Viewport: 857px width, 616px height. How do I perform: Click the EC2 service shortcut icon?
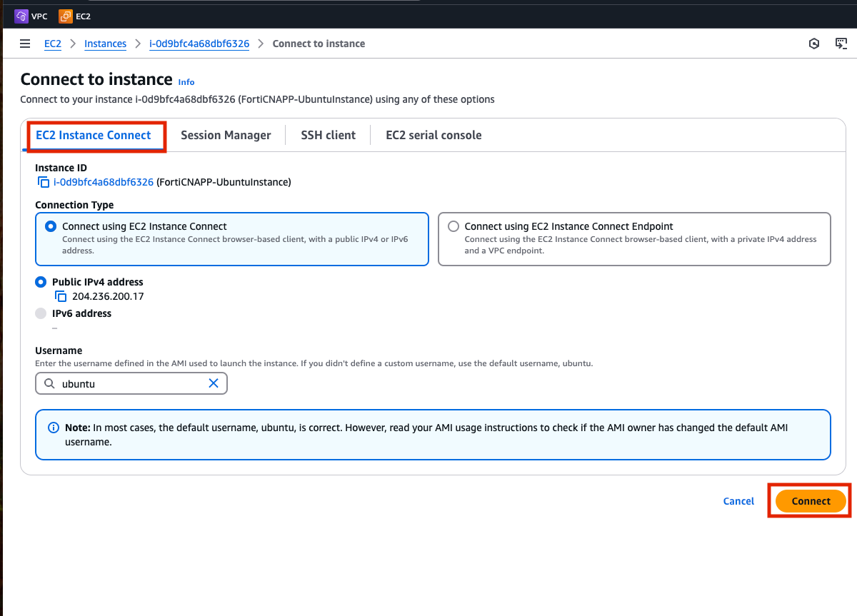(x=66, y=16)
